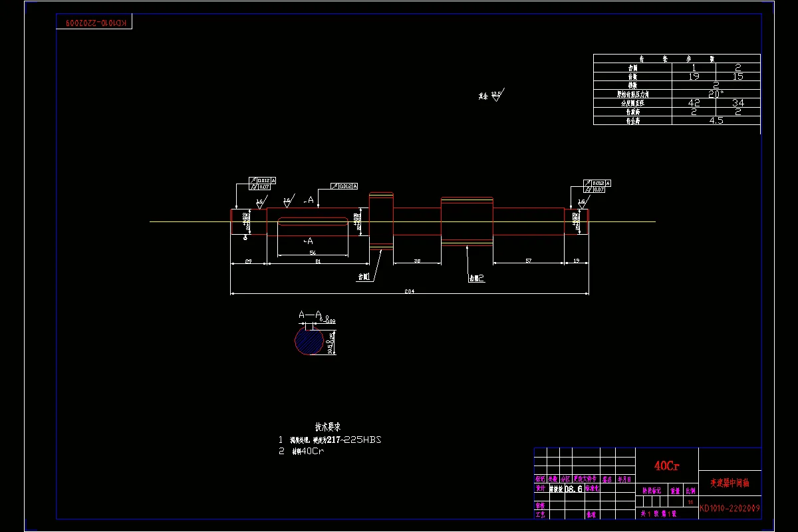Click the red "40Cr" material text in title block
798x532 pixels.
(667, 465)
